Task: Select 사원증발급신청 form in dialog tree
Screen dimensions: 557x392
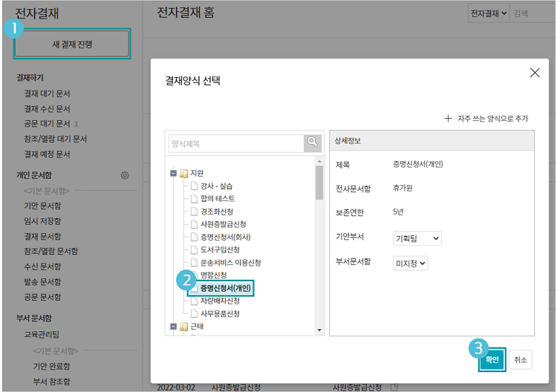Action: (x=223, y=224)
